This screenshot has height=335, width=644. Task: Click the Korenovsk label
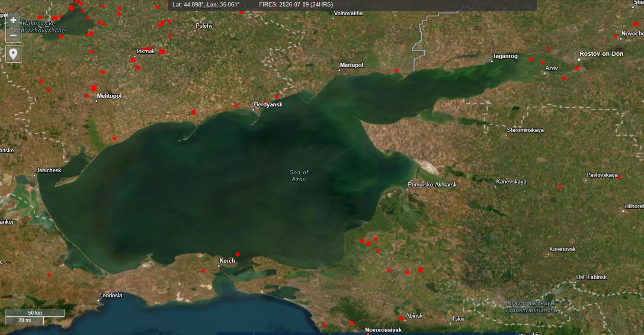coord(562,249)
